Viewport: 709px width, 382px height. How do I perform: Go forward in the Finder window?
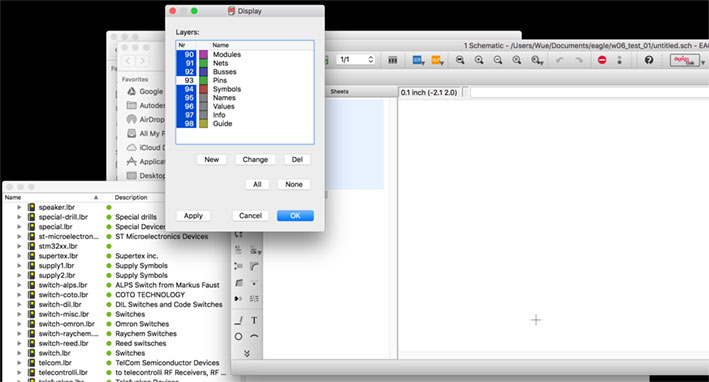[x=142, y=61]
